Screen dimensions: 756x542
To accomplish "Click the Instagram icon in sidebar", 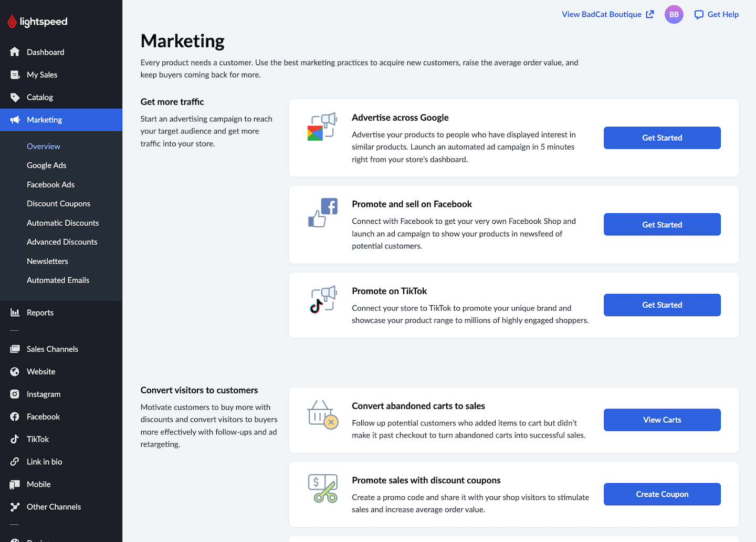I will [15, 394].
